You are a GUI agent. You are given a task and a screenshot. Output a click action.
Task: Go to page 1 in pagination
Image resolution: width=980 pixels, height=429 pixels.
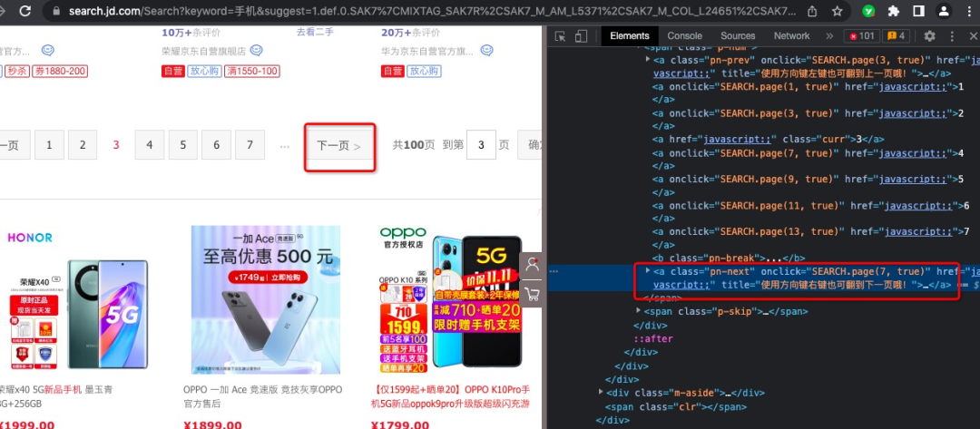pyautogui.click(x=49, y=145)
